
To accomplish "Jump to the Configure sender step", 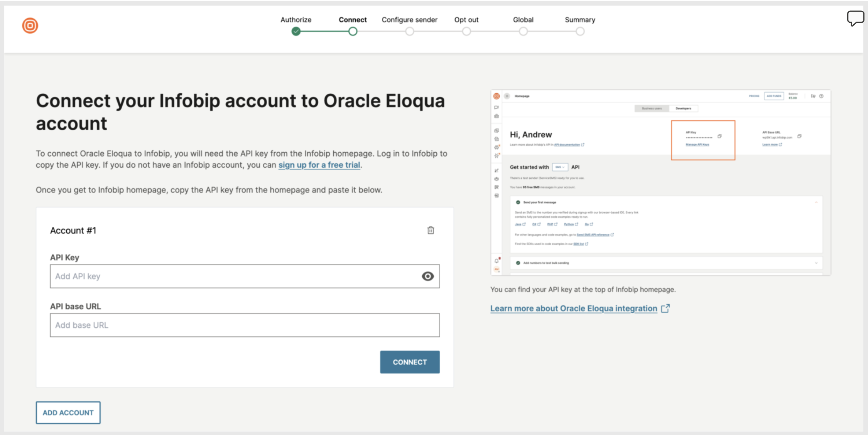I will (409, 20).
